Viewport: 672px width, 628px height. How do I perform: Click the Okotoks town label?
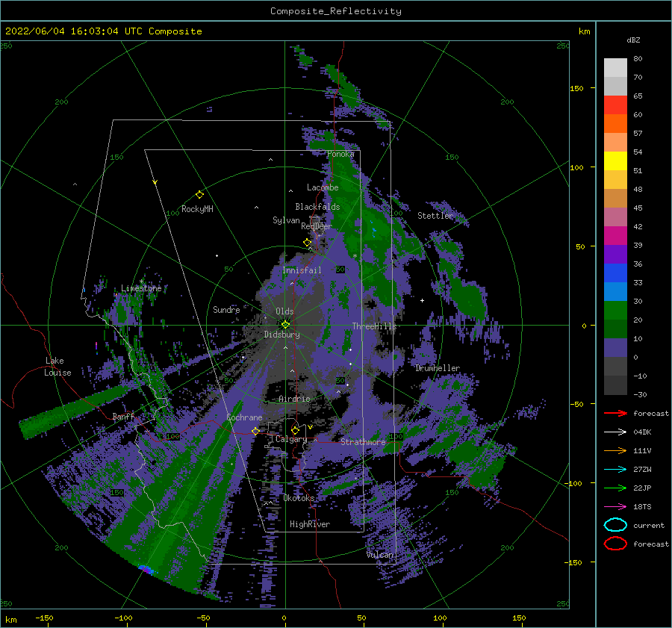pos(299,498)
